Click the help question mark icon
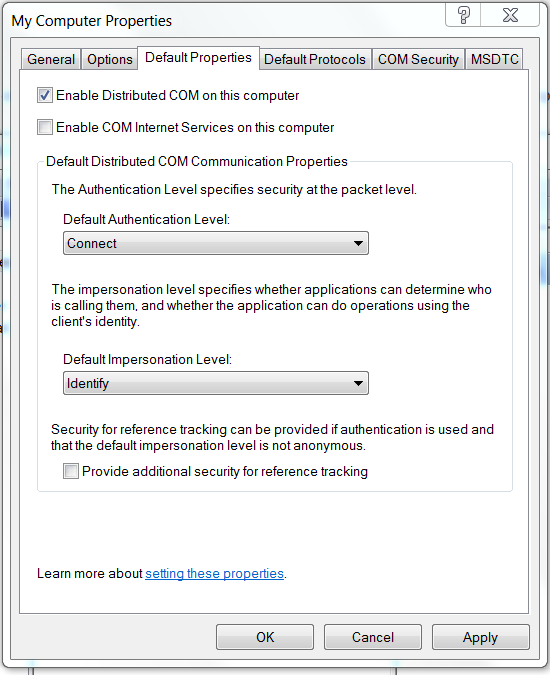 tap(463, 15)
